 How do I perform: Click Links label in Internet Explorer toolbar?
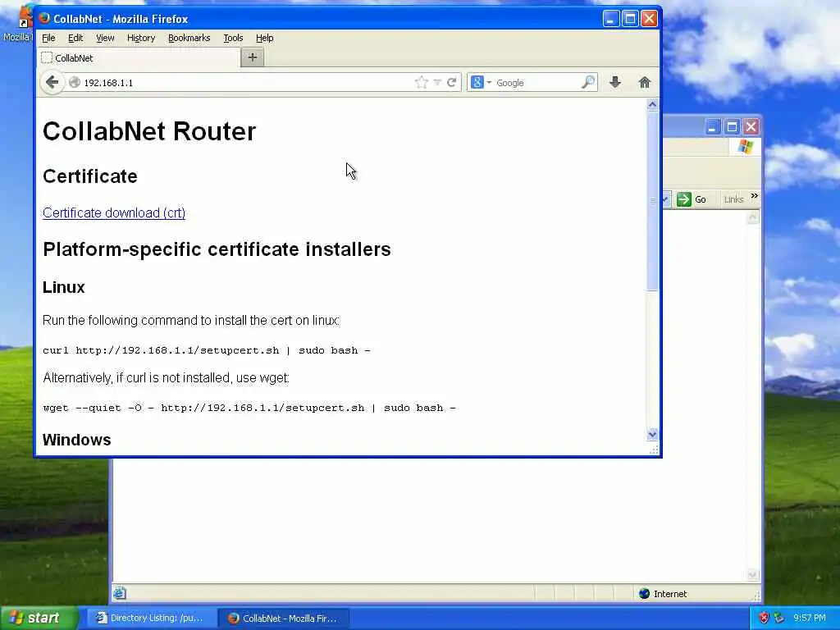coord(733,199)
